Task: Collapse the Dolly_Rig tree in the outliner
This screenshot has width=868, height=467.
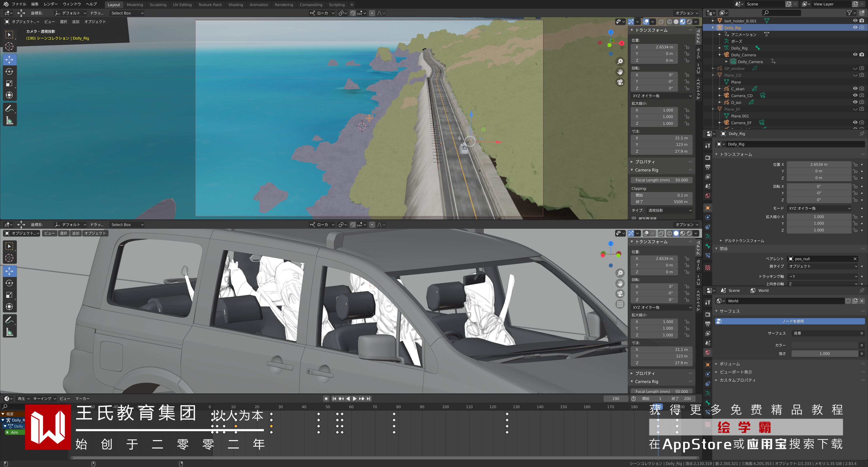Action: 713,28
